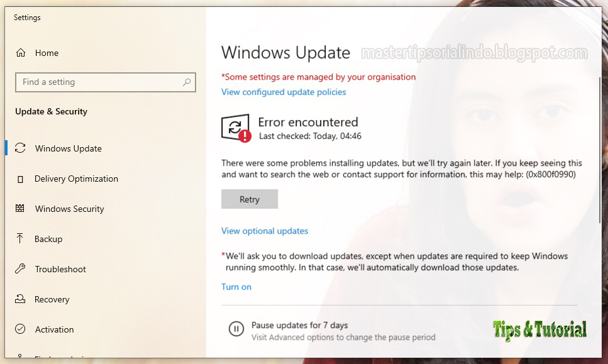The width and height of the screenshot is (608, 364).
Task: Click the Home icon in sidebar
Action: tap(19, 53)
